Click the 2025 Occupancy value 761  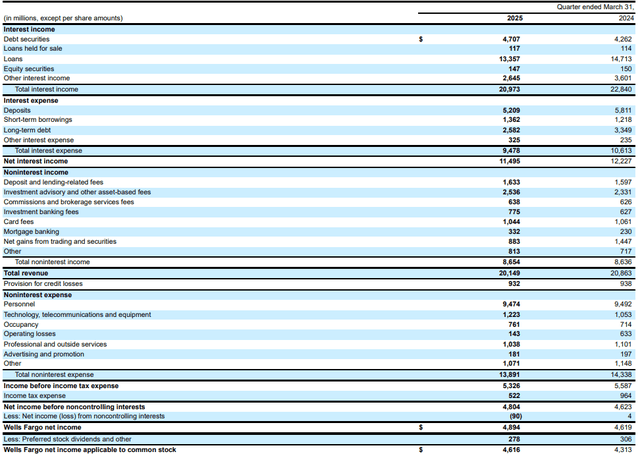click(x=514, y=325)
